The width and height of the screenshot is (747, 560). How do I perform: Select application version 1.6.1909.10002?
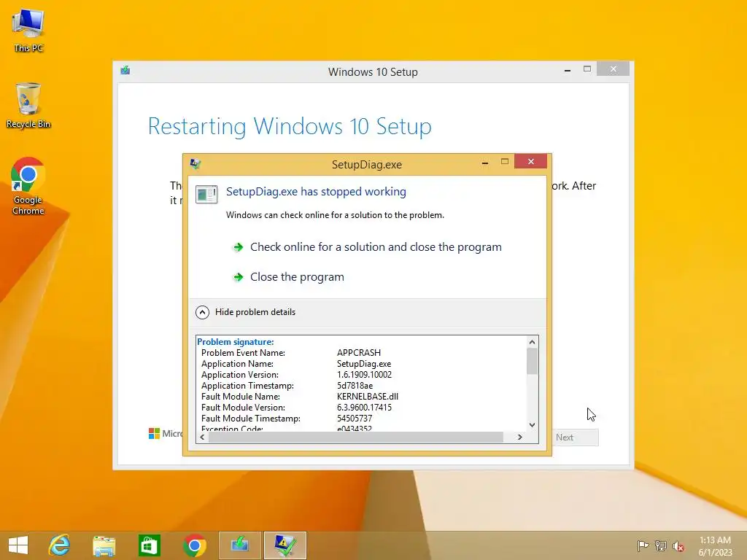(365, 375)
